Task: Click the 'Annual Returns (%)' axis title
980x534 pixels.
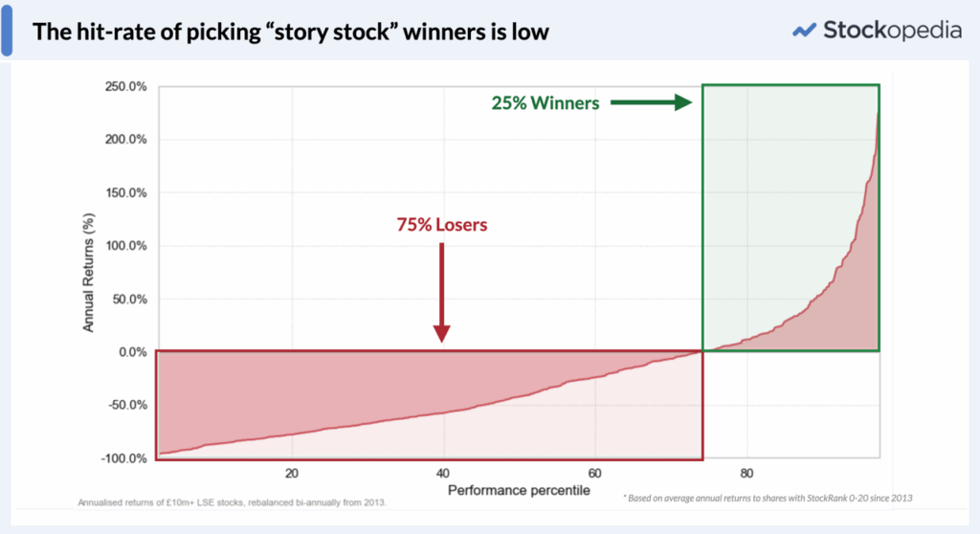Action: click(89, 273)
